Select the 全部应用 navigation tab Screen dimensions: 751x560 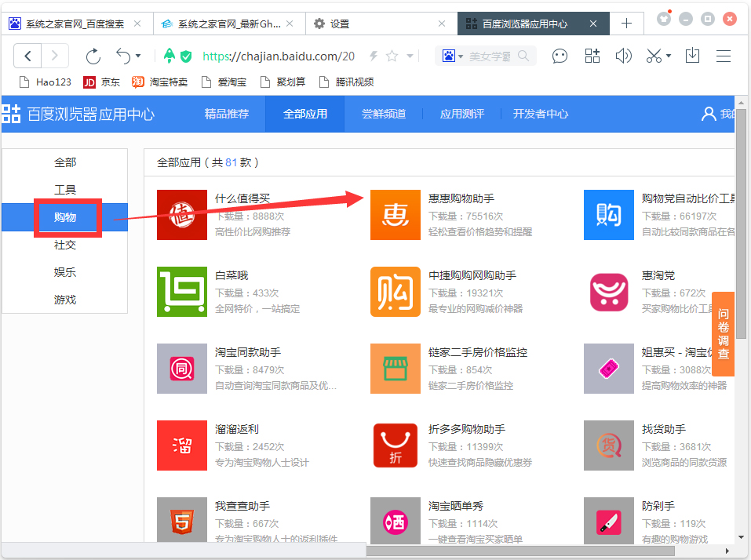point(305,114)
